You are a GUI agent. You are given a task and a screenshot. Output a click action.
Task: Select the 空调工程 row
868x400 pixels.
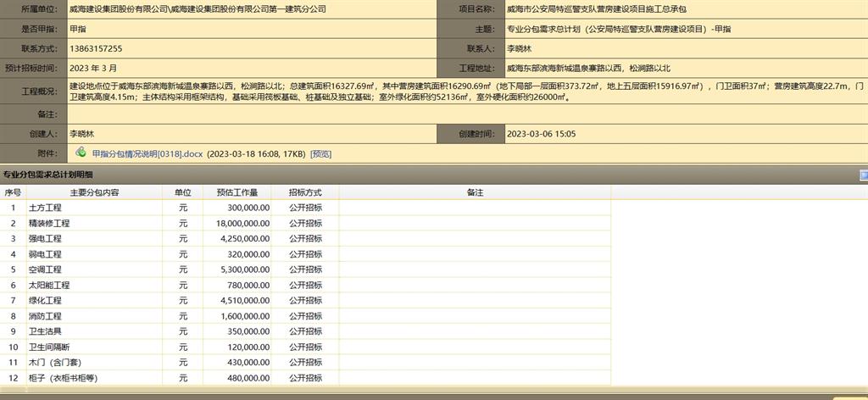(46, 269)
